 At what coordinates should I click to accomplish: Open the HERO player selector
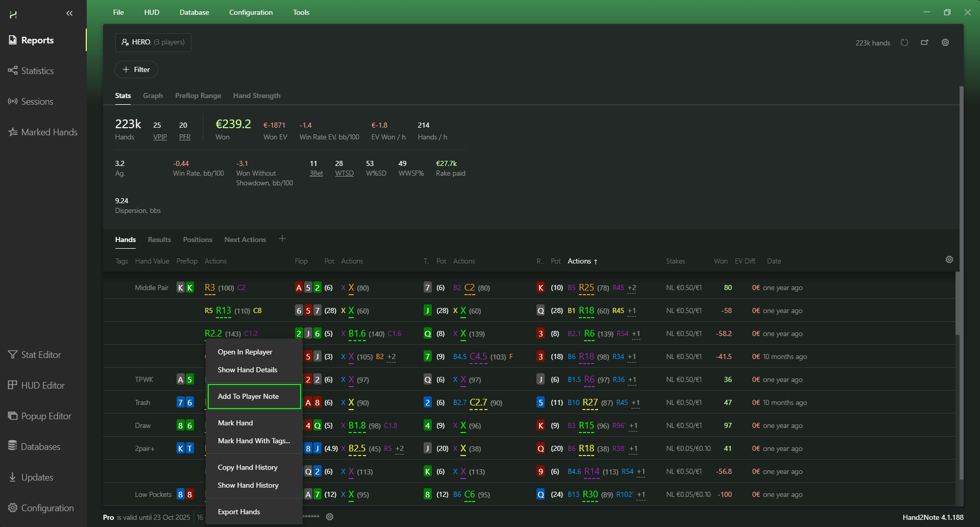tap(153, 42)
